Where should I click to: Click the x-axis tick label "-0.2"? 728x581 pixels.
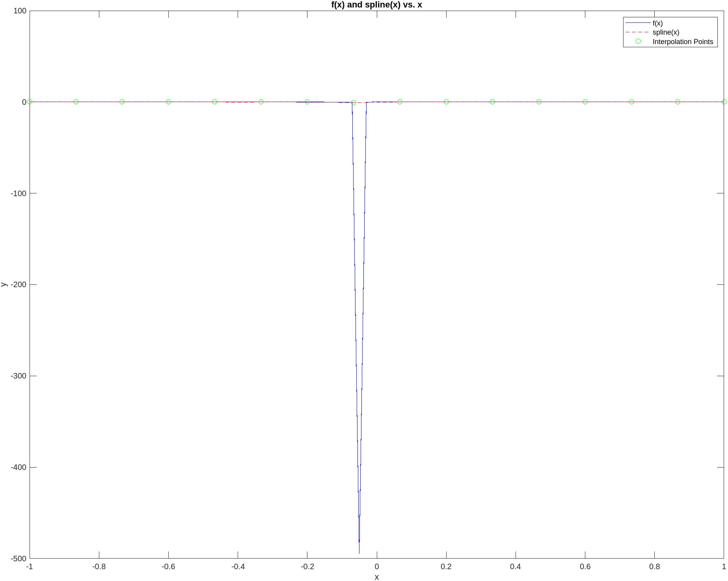pos(307,567)
